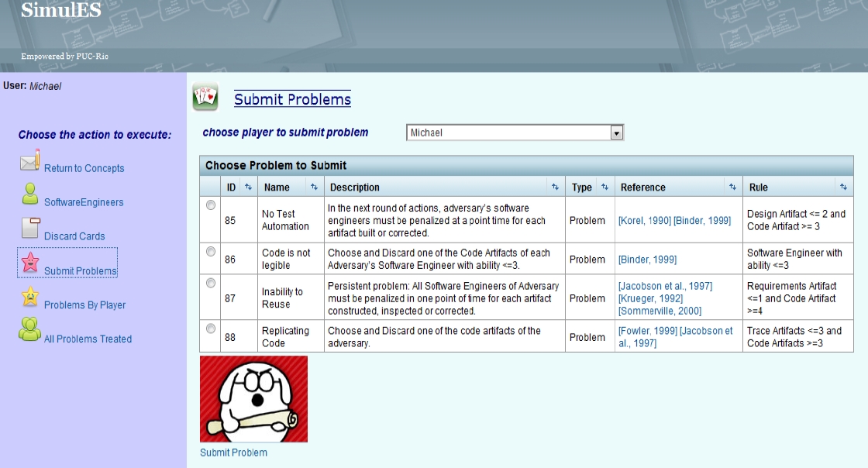Click the envelope icon for Return to Concepts
868x468 pixels.
point(29,160)
